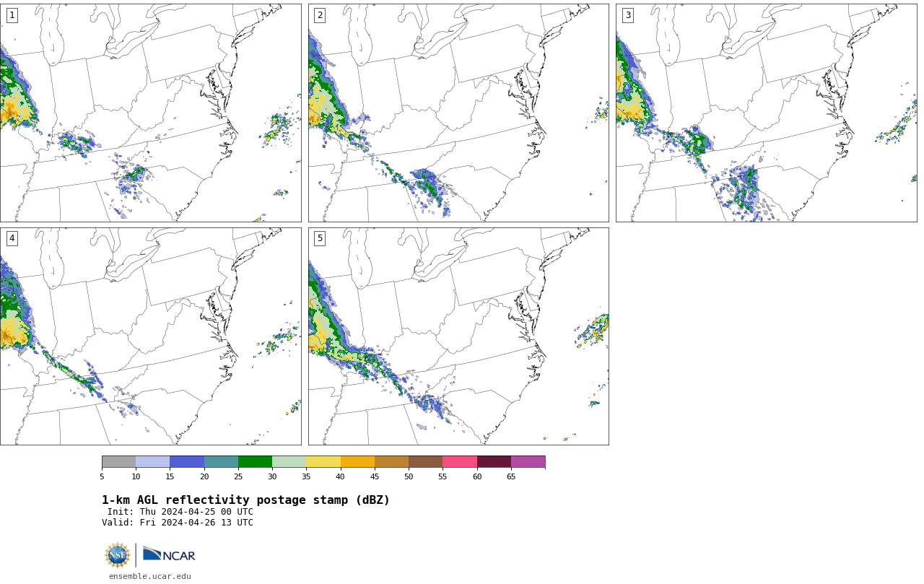Image resolution: width=924 pixels, height=584 pixels.
Task: Open ensemble member 3 reflectivity map
Action: coord(766,113)
